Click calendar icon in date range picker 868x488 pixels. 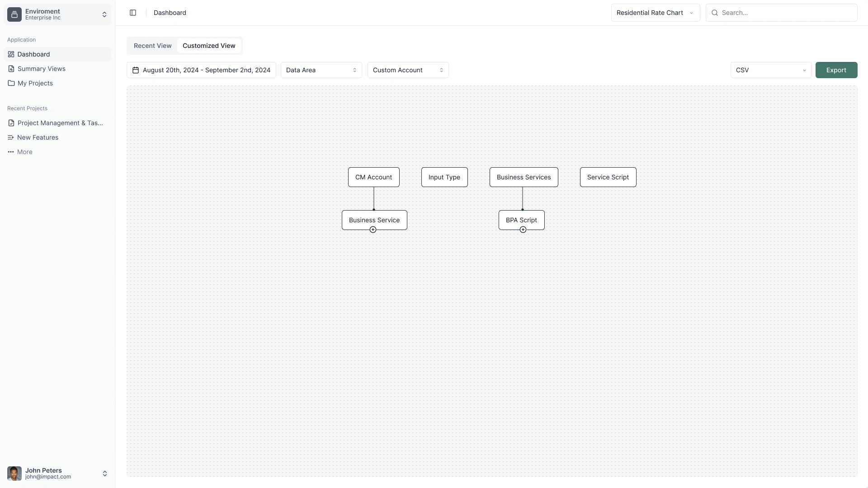click(x=136, y=70)
